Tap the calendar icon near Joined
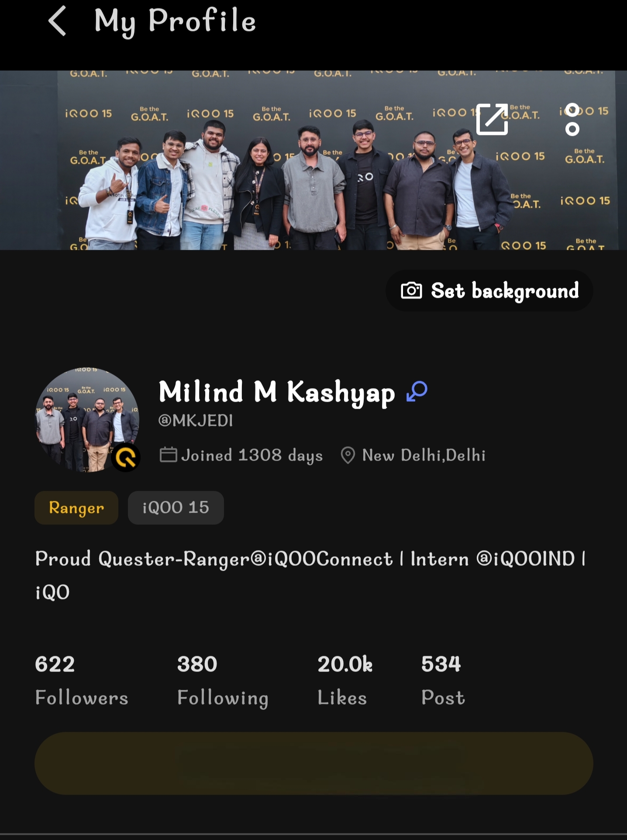This screenshot has height=840, width=627. (168, 455)
